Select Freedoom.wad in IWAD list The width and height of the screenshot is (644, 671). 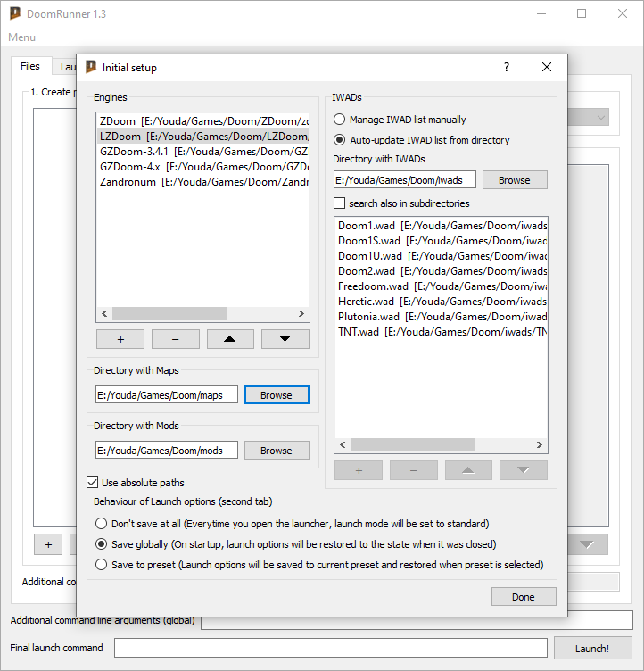click(442, 286)
